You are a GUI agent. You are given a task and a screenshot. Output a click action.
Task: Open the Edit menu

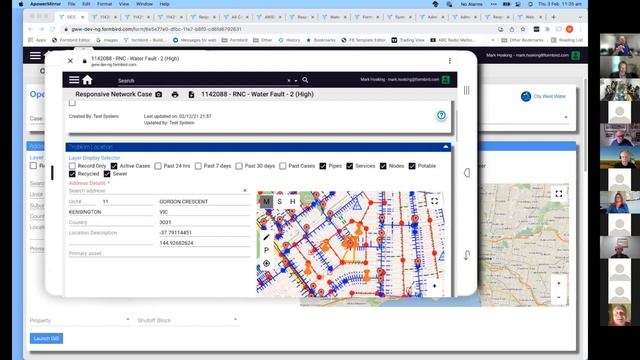pyautogui.click(x=86, y=4)
